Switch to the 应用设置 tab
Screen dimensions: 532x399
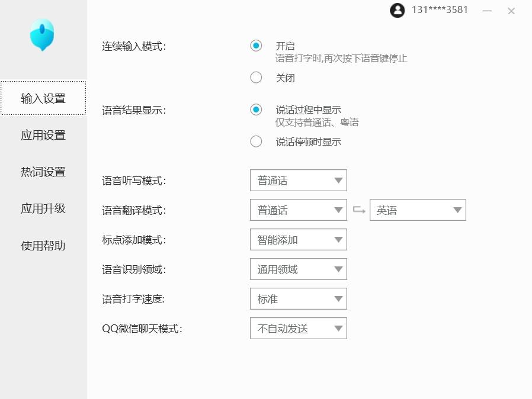coord(42,135)
